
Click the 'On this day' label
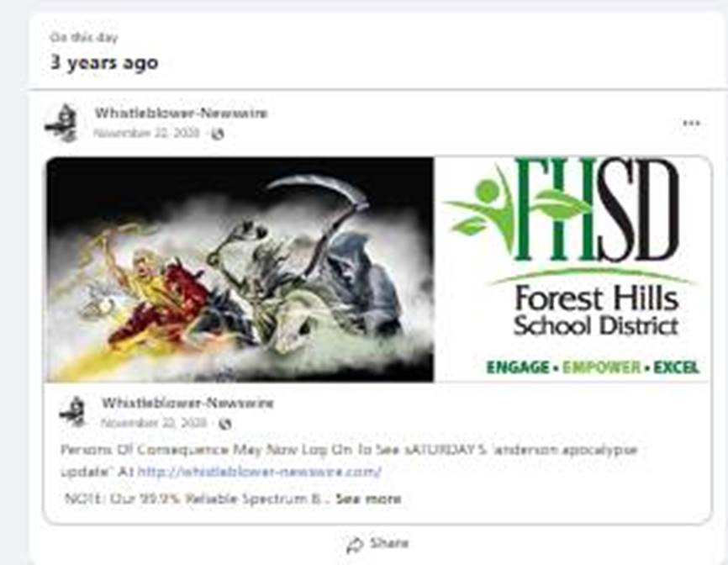(x=84, y=37)
